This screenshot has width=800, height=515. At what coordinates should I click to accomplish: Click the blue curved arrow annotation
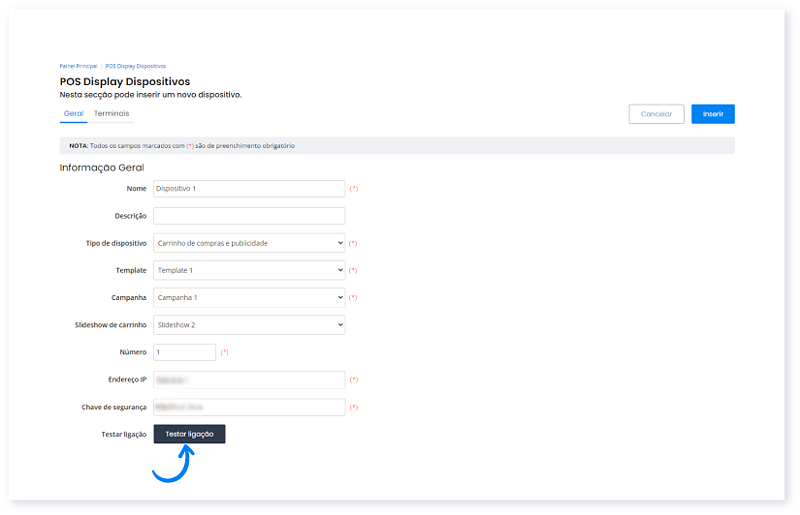click(172, 465)
